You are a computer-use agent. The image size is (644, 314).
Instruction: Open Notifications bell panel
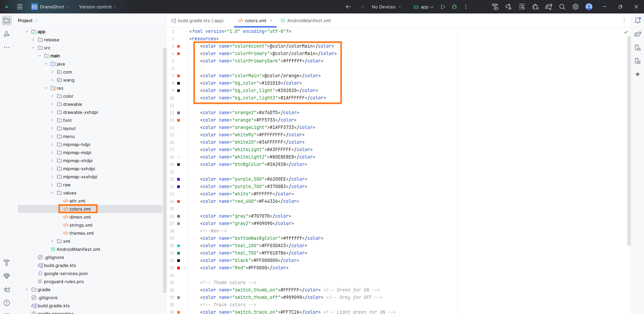[638, 20]
